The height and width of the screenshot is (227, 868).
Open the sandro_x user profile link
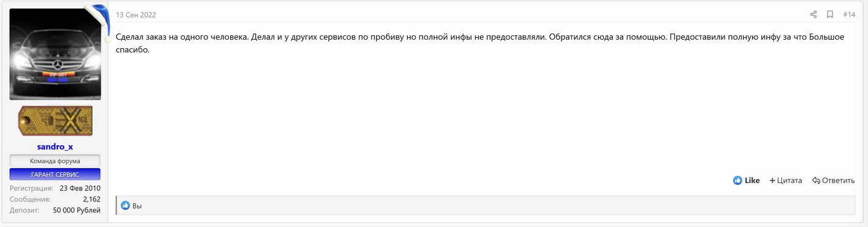point(55,147)
